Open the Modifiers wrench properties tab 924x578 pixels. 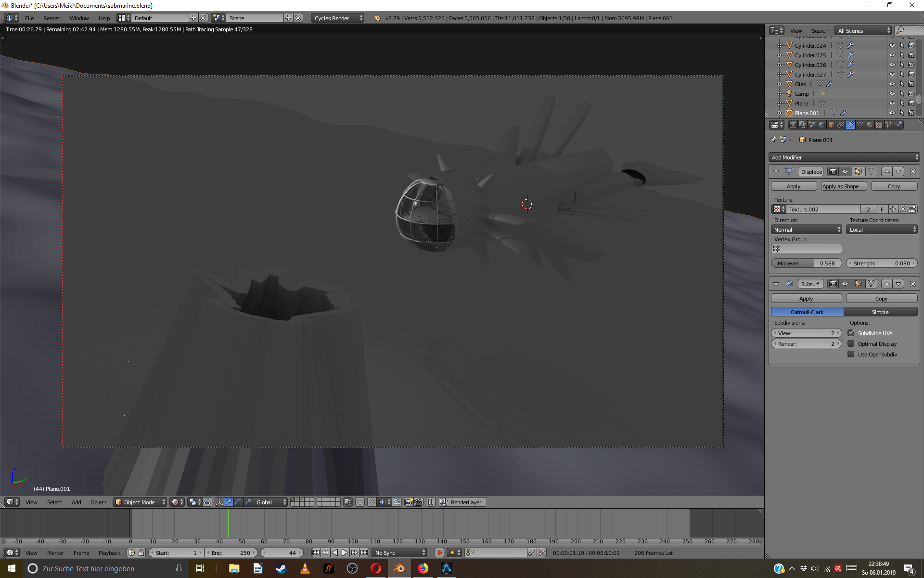coord(850,125)
